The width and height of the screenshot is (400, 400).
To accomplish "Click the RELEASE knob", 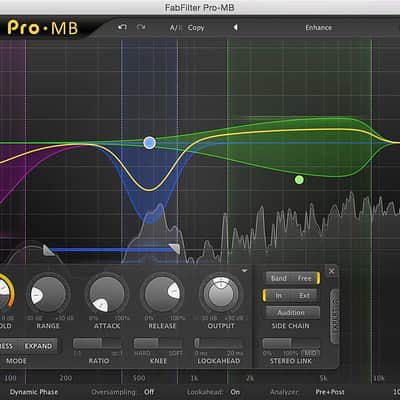I will (162, 295).
